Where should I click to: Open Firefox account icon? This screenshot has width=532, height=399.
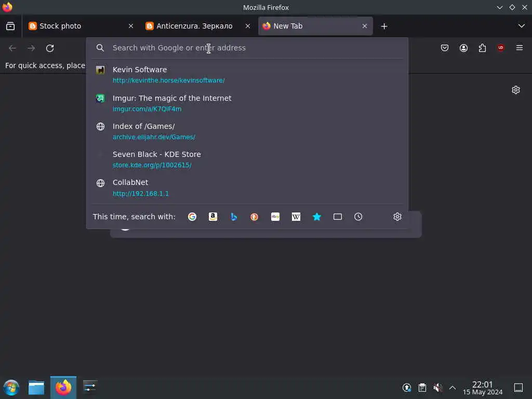click(463, 48)
